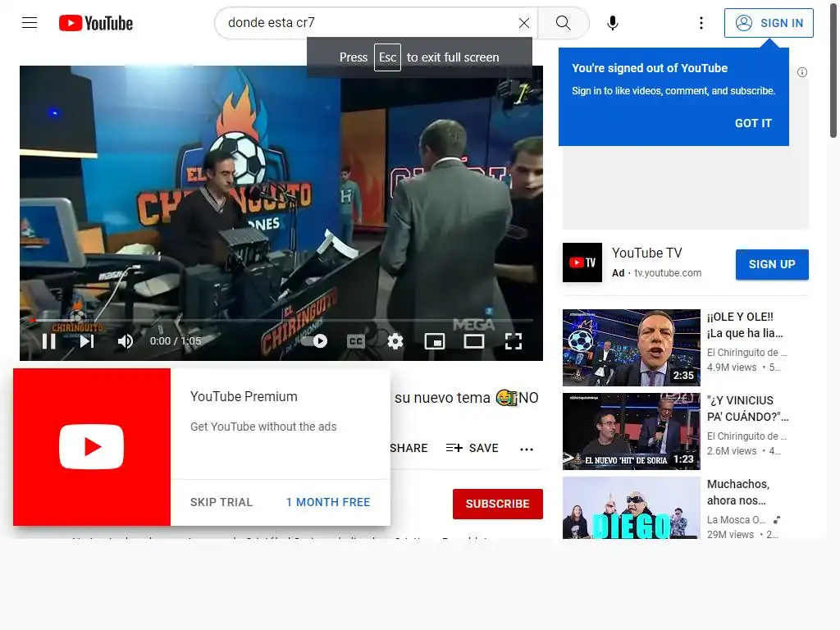Open the player settings gear
This screenshot has width=840, height=630.
pyautogui.click(x=395, y=341)
